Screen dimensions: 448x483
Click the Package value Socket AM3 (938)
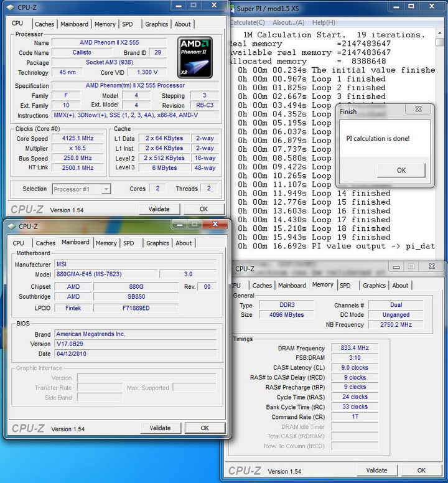tap(110, 62)
